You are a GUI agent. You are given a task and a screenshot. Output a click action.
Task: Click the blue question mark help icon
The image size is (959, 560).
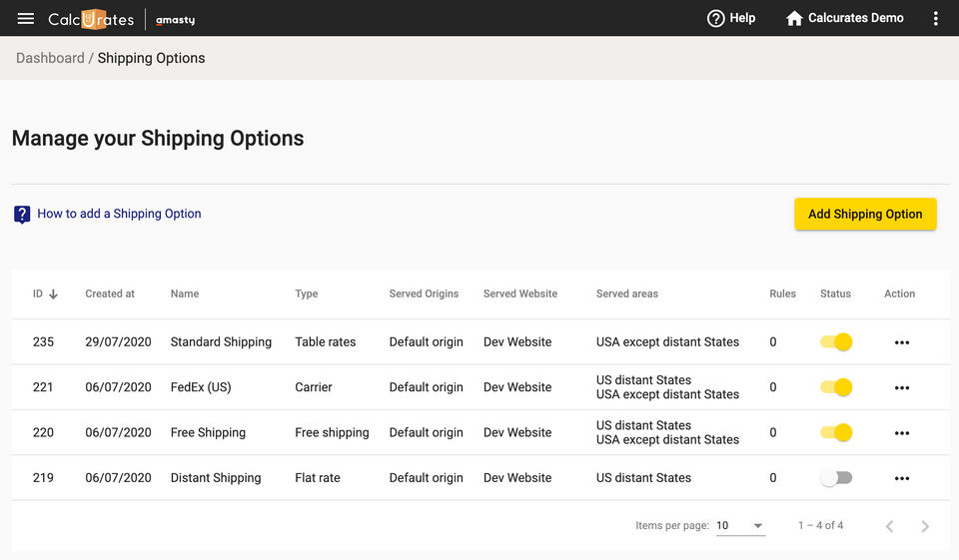click(x=22, y=214)
